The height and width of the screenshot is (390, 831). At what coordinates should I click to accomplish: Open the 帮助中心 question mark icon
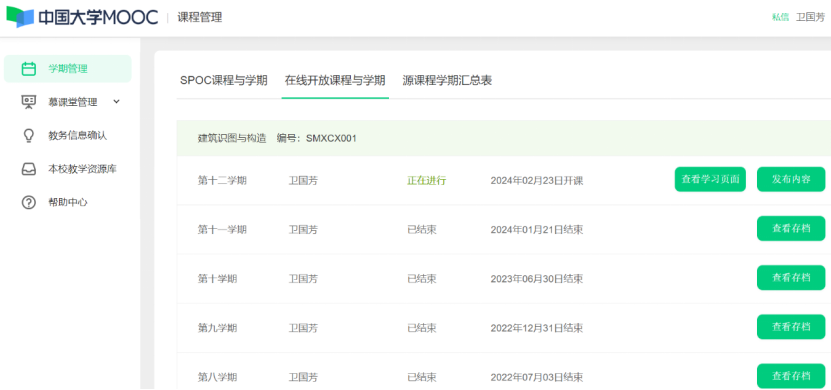(29, 202)
